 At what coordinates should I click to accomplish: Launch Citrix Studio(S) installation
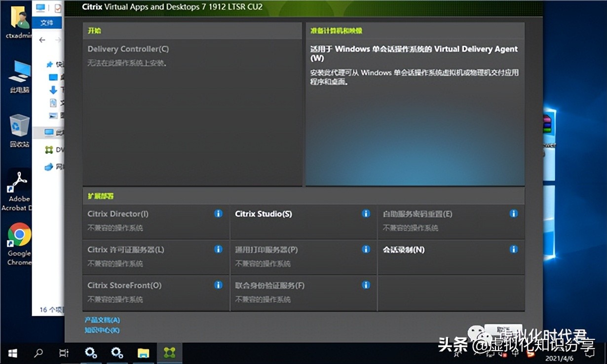pos(303,222)
